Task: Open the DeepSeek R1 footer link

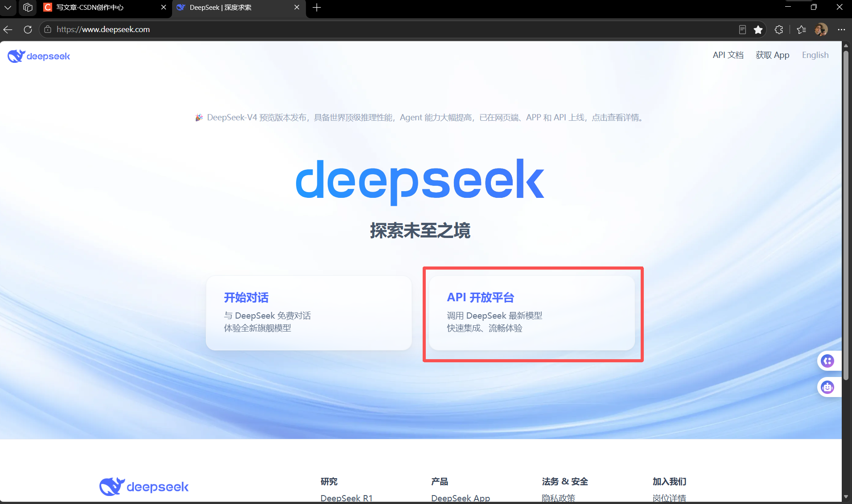Action: (346, 498)
